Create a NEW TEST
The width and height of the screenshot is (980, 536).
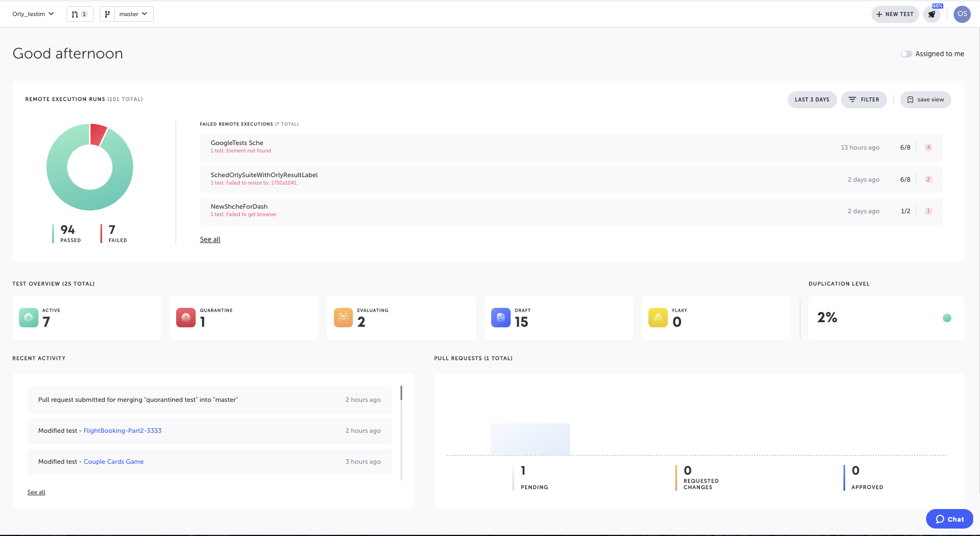(895, 14)
